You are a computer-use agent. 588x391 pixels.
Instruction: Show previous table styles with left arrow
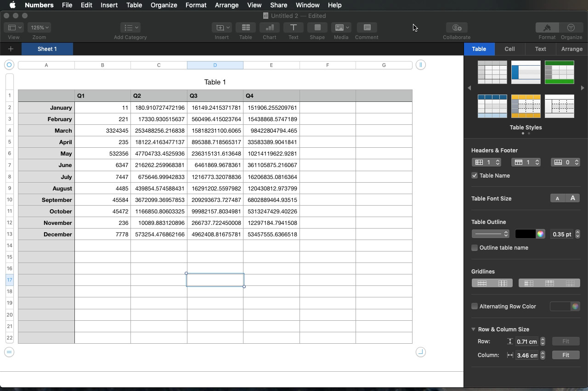469,88
